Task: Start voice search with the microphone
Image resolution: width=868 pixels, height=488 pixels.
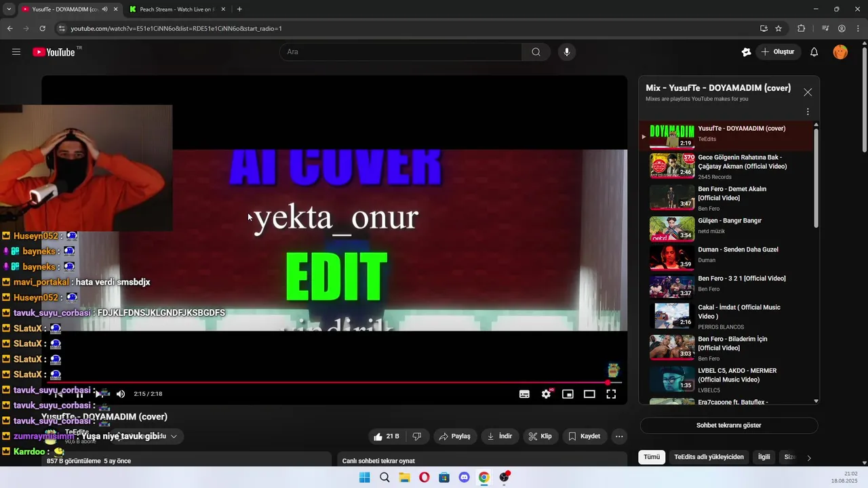Action: click(x=567, y=52)
